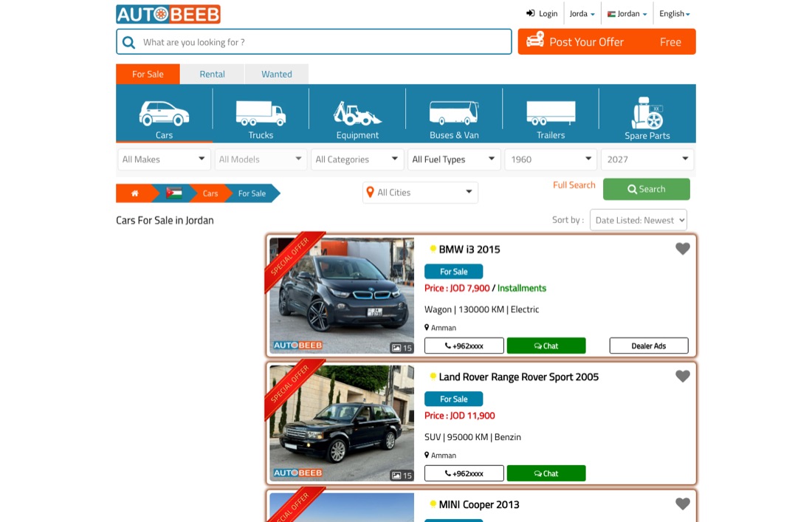The image size is (812, 522).
Task: Start Chat for the BMW i3 listing
Action: (546, 346)
